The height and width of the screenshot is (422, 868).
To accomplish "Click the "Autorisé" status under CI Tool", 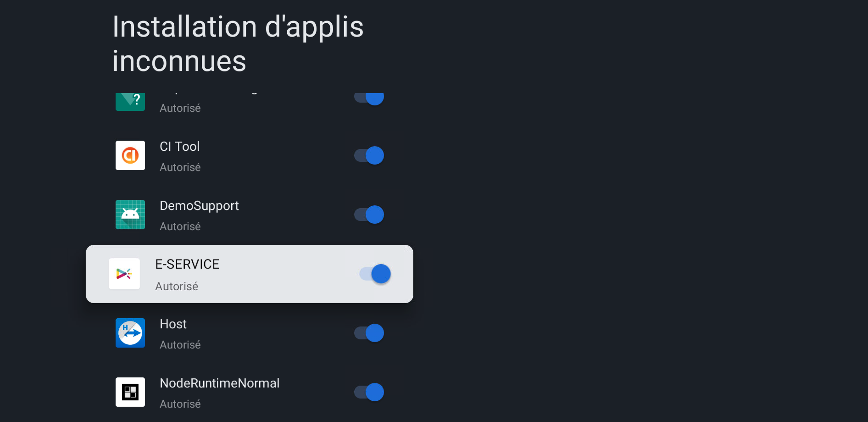I will coord(180,167).
